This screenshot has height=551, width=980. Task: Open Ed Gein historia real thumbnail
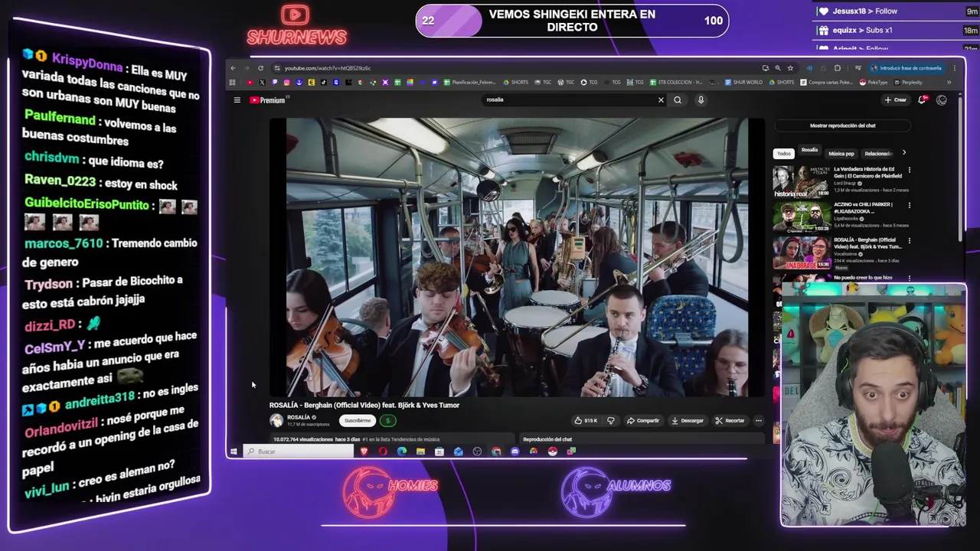point(801,182)
